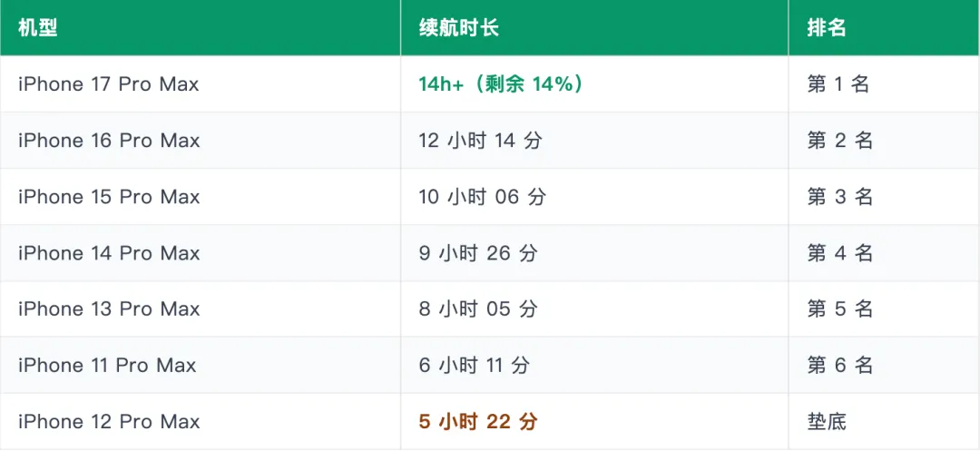
Task: Click the 10 小时 06 分 duration
Action: coord(482,197)
